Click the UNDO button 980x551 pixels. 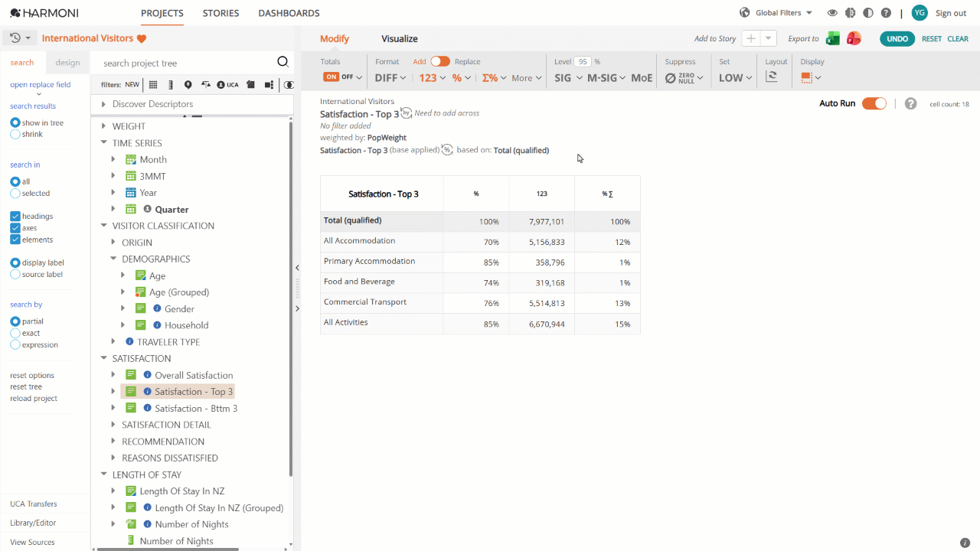[x=897, y=38]
